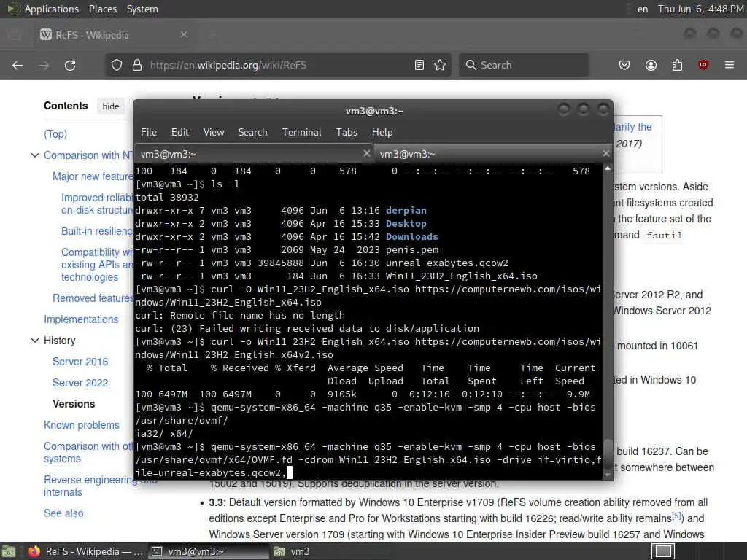Switch to vm3@vm3:~ terminal taskbar item
This screenshot has height=560, width=747.
coord(208,551)
